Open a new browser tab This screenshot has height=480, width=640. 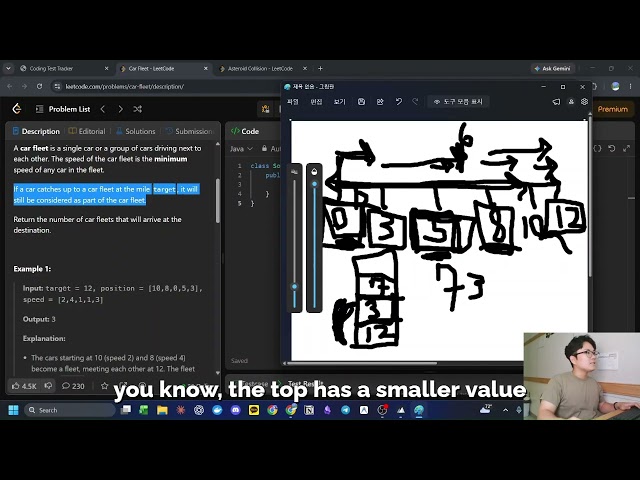(x=320, y=69)
